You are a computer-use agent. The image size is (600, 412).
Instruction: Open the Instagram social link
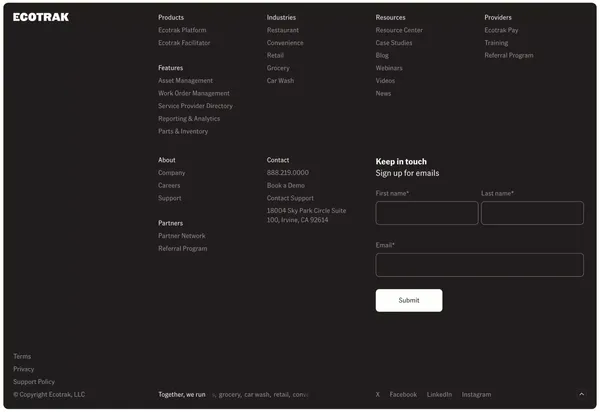pos(476,394)
